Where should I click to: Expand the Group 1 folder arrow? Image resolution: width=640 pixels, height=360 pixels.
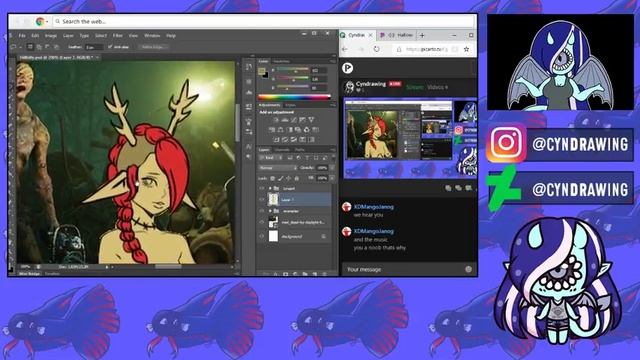(x=270, y=189)
